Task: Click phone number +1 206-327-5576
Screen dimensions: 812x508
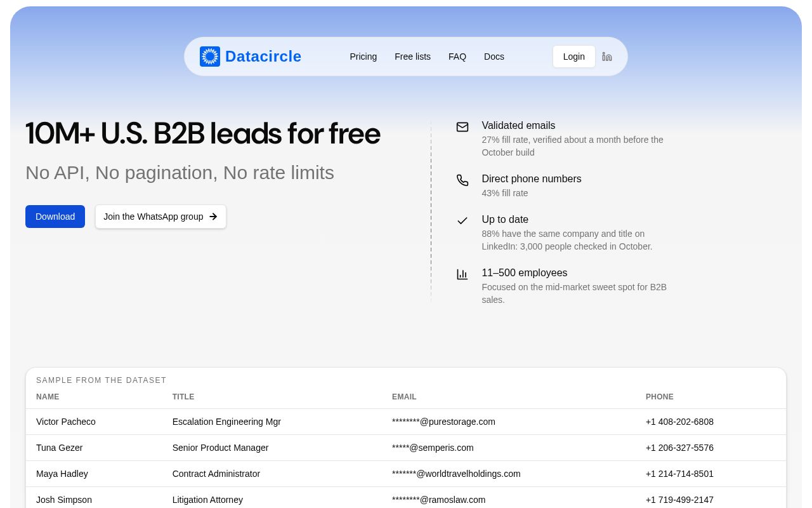Action: 679,448
